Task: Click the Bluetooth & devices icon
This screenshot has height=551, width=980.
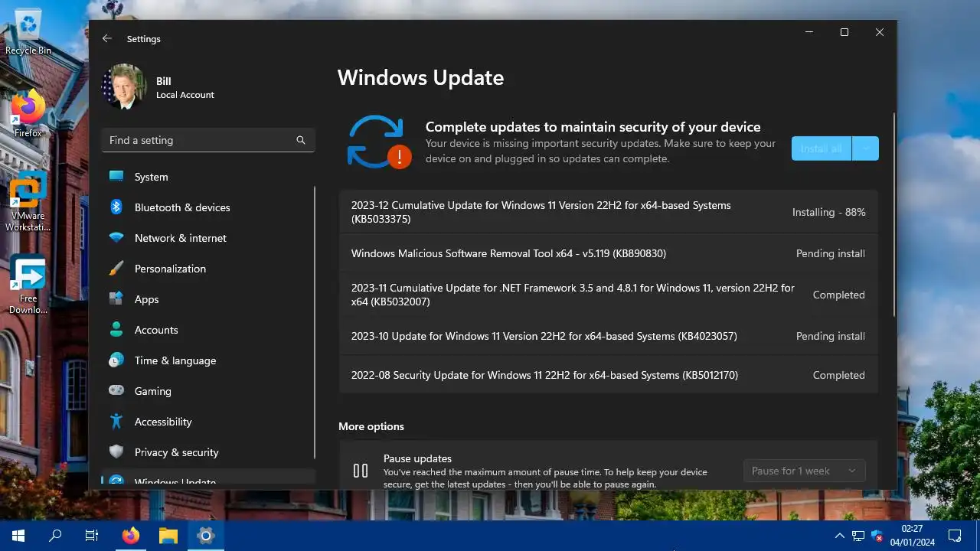Action: click(x=116, y=207)
